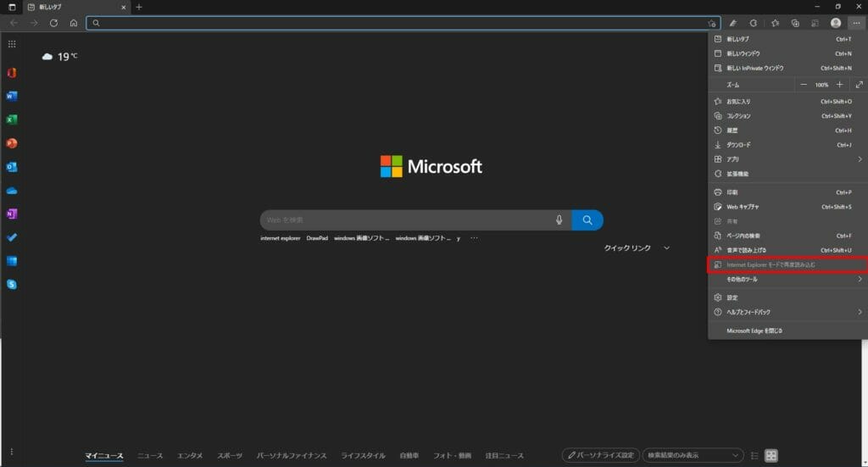Screen dimensions: 868x467
Task: Show more recent searches ellipsis
Action: click(x=474, y=238)
